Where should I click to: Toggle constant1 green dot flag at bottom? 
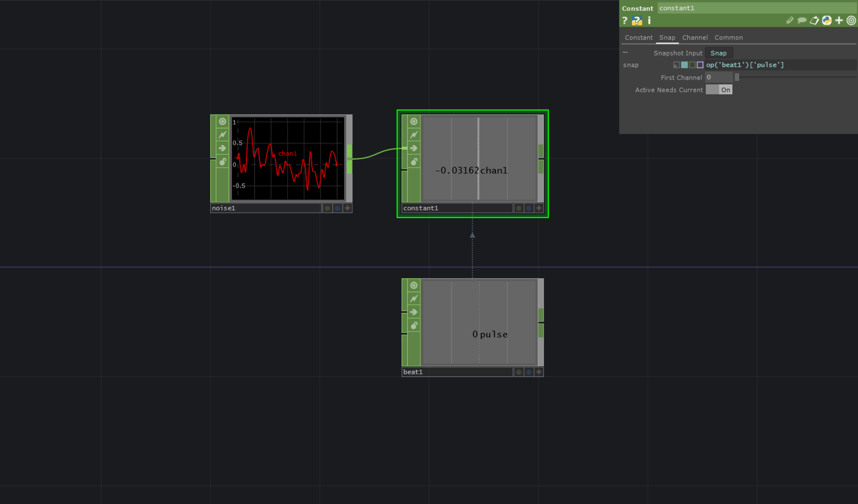coord(519,208)
